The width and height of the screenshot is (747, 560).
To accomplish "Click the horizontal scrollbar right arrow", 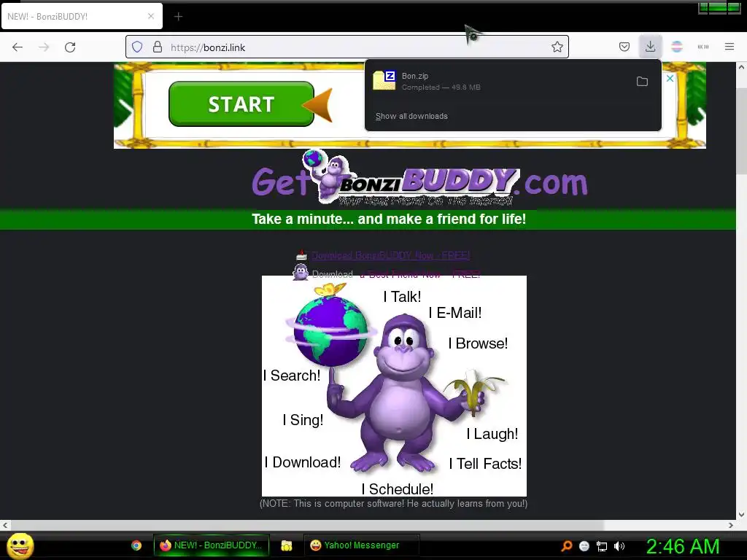I will click(731, 525).
